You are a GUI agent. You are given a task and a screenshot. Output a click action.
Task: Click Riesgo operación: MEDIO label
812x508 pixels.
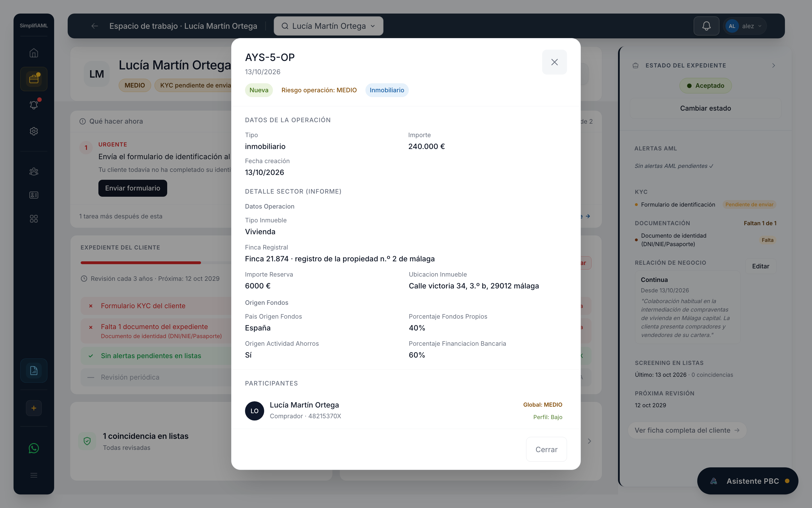click(x=319, y=90)
